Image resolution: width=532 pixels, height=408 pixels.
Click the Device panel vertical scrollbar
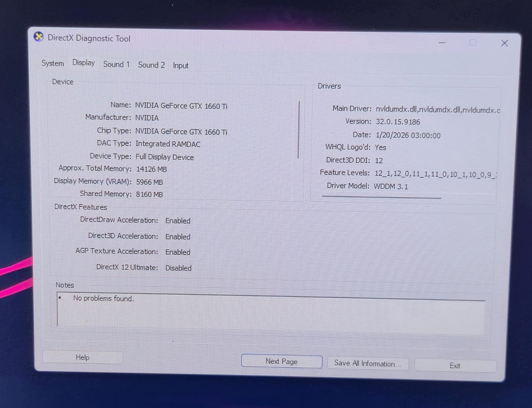(x=299, y=129)
